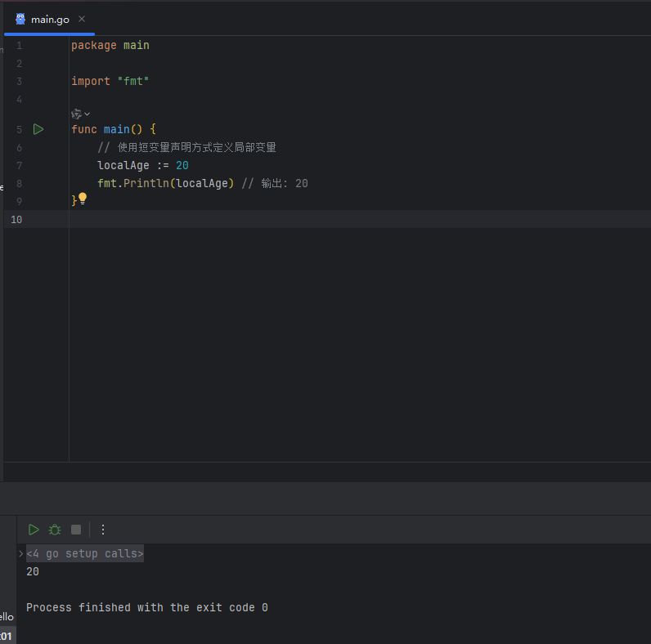Click the folded '<4 go setup calls>' text
The image size is (651, 644).
(85, 554)
